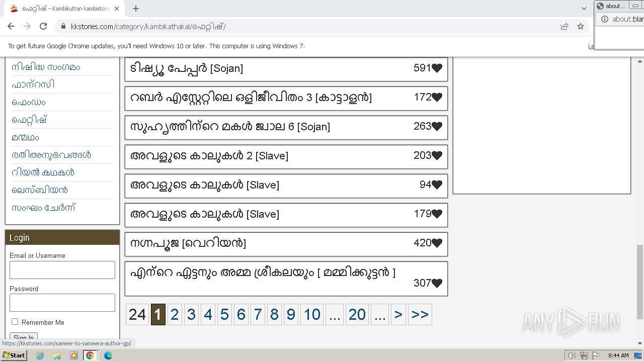Open sidebar category സംഘം ചേർന്ന്
This screenshot has height=362, width=644.
point(43,208)
